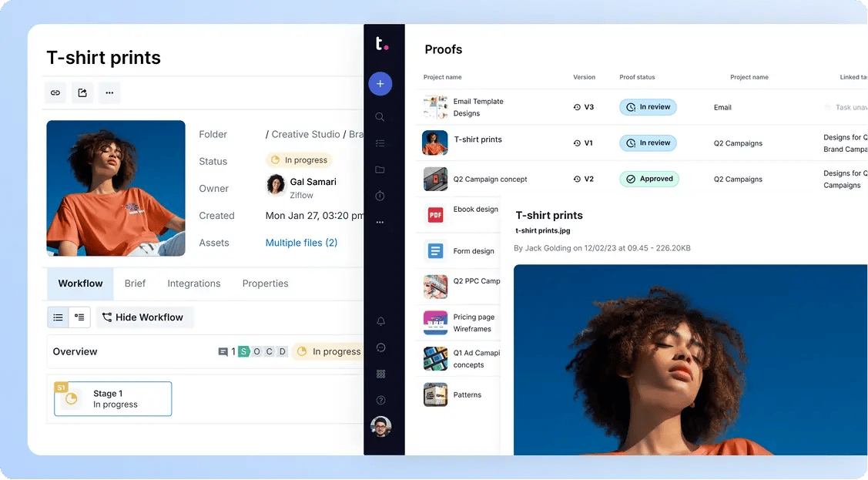
Task: Click the chat bubble icon in sidebar
Action: 380,347
